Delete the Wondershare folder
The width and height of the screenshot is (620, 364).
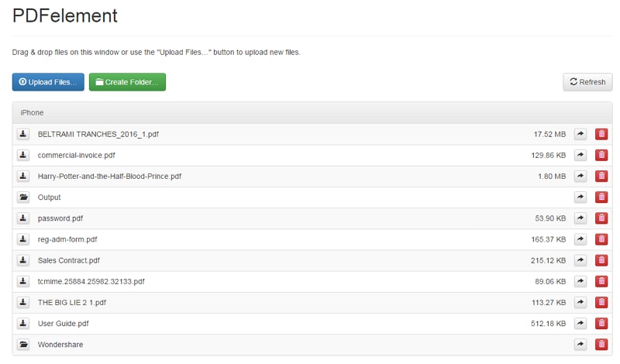point(601,344)
